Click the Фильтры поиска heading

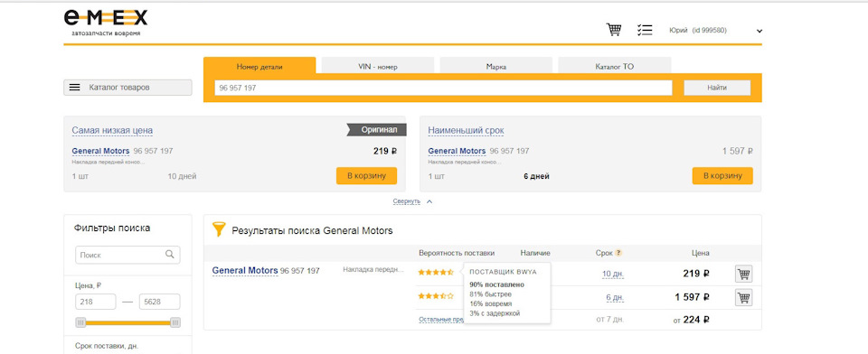click(x=112, y=228)
